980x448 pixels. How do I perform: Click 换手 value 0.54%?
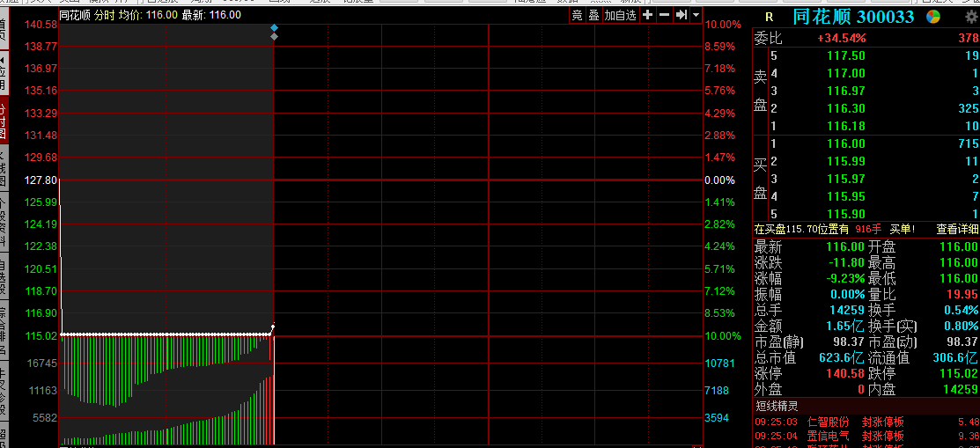tap(960, 310)
